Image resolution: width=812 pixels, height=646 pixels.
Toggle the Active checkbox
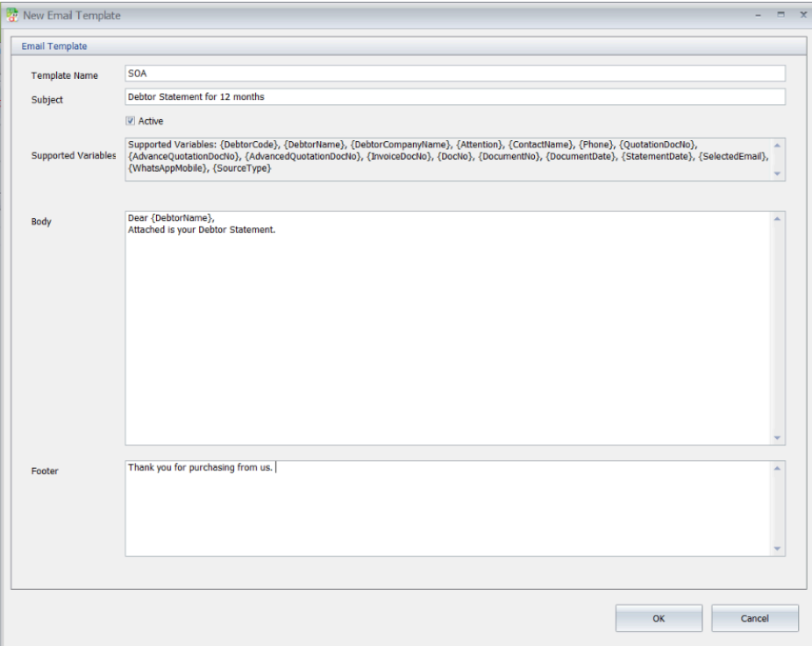click(x=130, y=121)
